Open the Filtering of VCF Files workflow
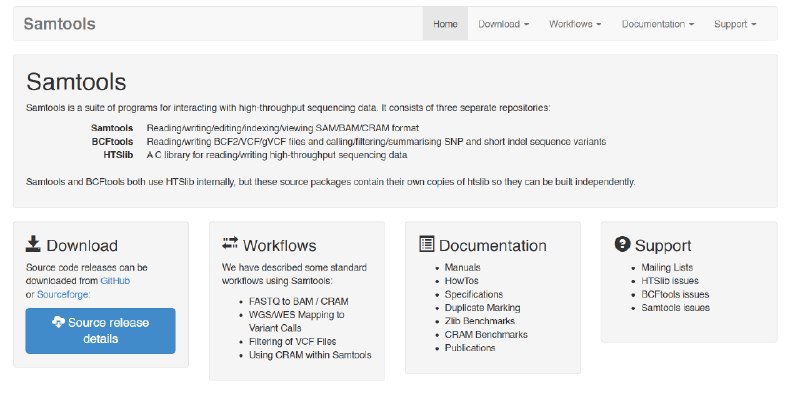Image resolution: width=800 pixels, height=398 pixels. pyautogui.click(x=292, y=341)
